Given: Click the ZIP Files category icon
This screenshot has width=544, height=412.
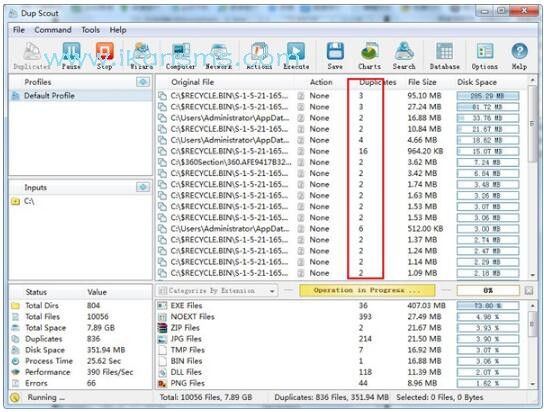Looking at the screenshot, I should 162,328.
